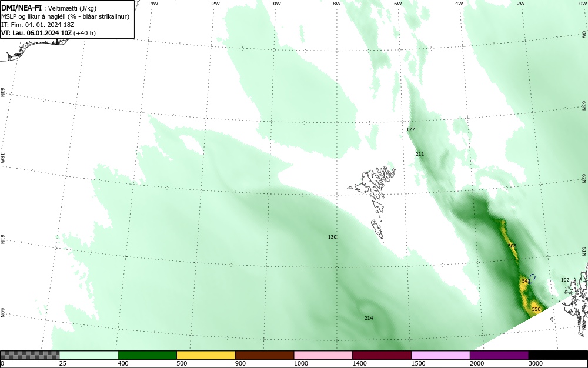Select the lavender 1500–2000 legend swatch
The image size is (588, 368).
point(440,355)
